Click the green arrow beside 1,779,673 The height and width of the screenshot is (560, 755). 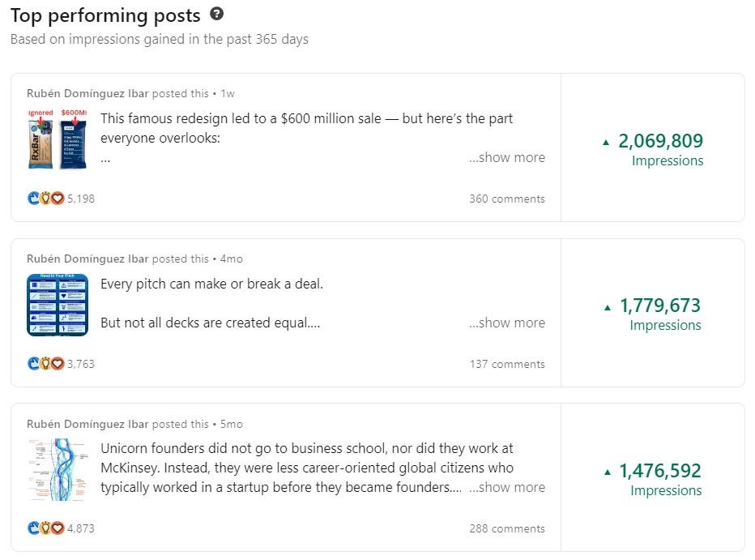tap(608, 307)
